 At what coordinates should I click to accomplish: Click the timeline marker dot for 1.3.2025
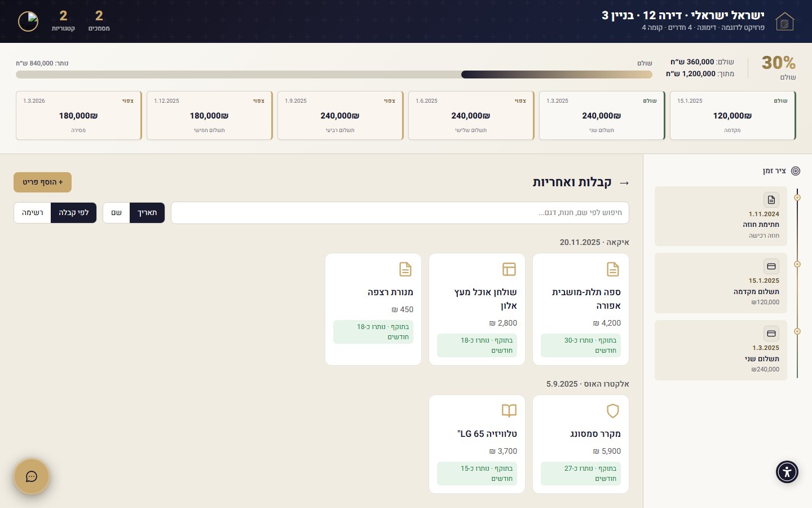797,331
